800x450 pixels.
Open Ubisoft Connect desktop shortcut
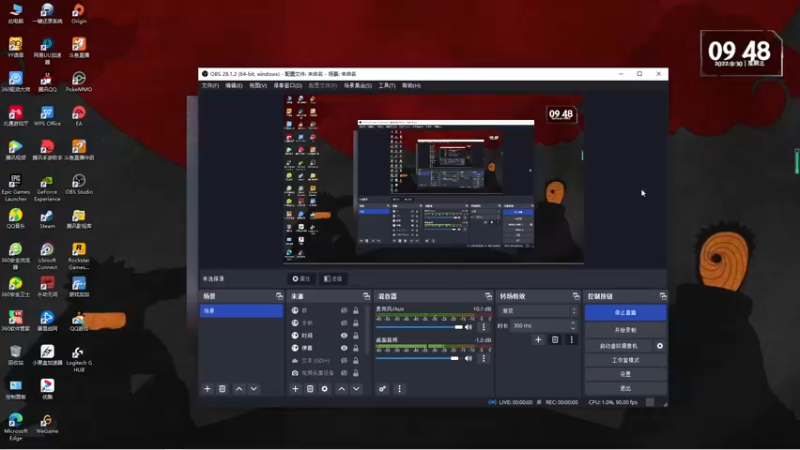coord(47,256)
